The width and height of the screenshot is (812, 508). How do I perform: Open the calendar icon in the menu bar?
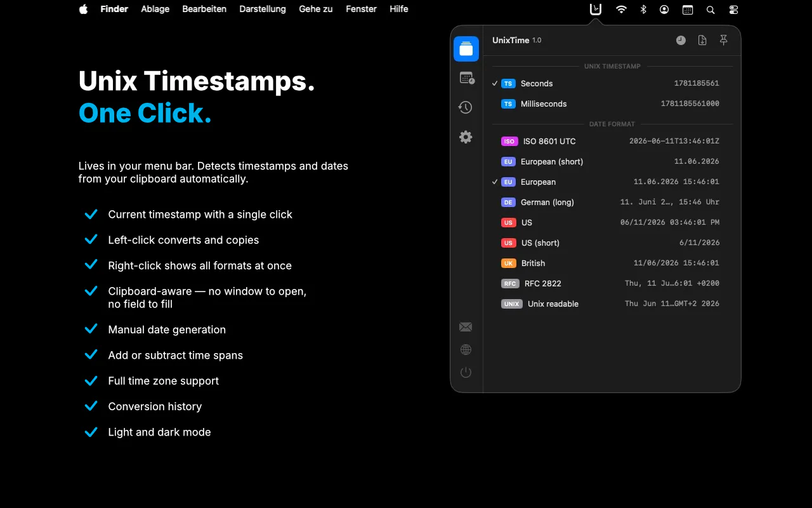[688, 10]
